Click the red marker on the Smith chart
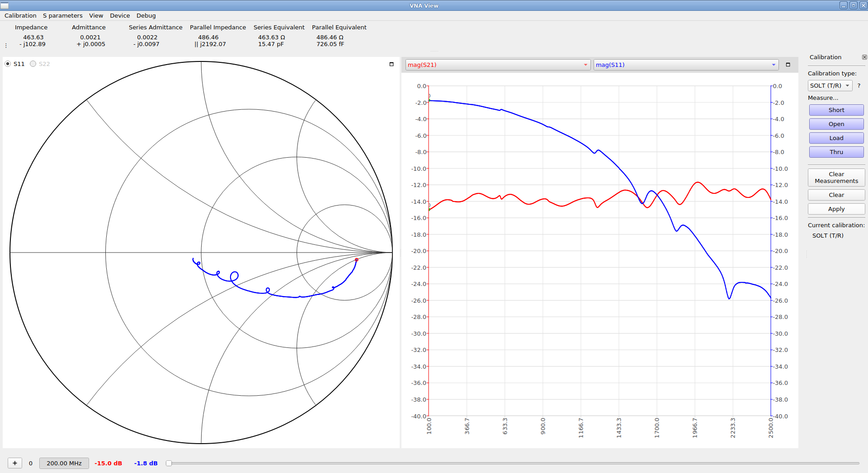The image size is (868, 473). 357,260
